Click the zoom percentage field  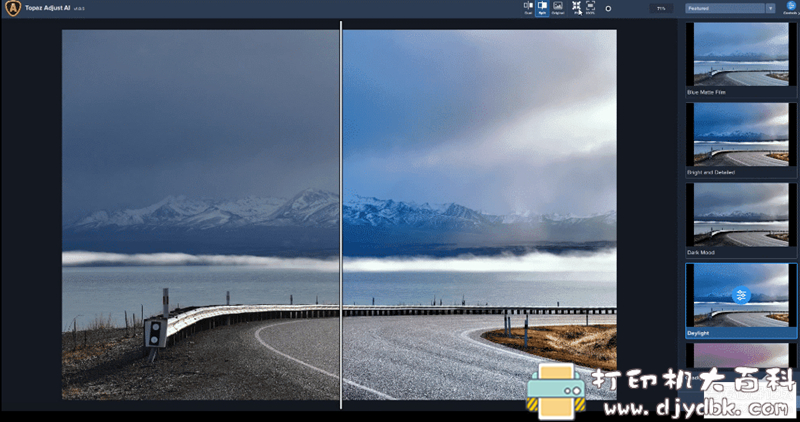tap(661, 8)
